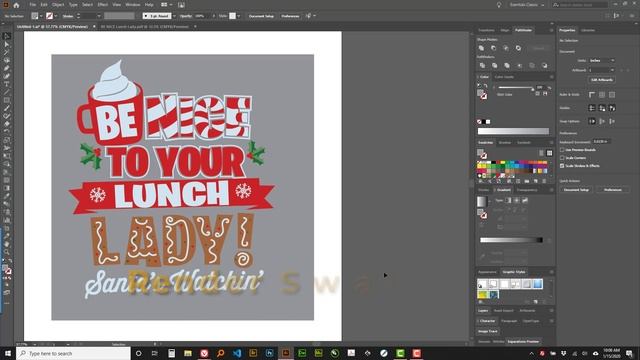Open the File menu

(x=32, y=5)
